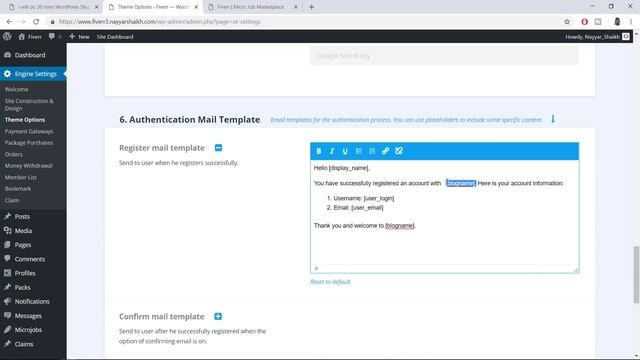Viewport: 640px width, 360px height.
Task: Open the comments bubble in the admin bar
Action: click(x=55, y=36)
